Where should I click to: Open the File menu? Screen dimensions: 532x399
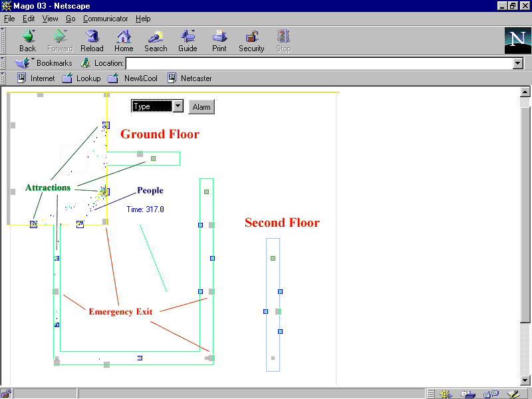coord(9,19)
